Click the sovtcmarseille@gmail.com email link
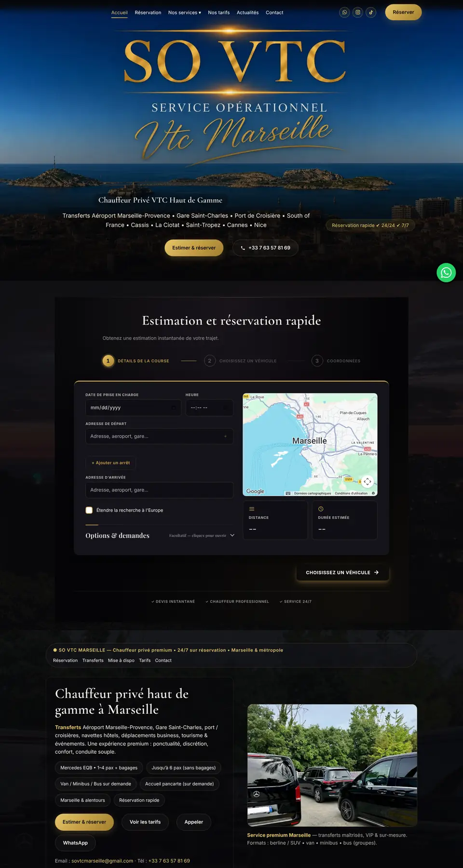Image resolution: width=463 pixels, height=868 pixels. (102, 861)
